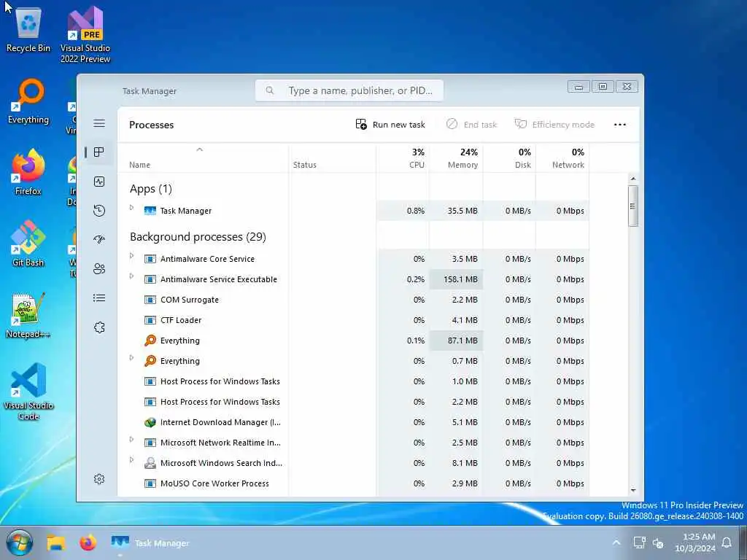The width and height of the screenshot is (747, 560).
Task: Open the Git Bash desktop shortcut
Action: (28, 244)
